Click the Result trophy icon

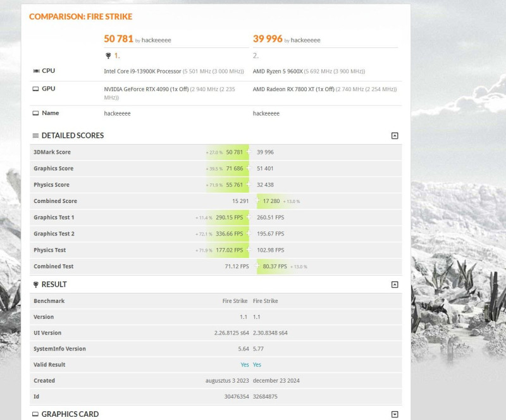click(x=36, y=285)
